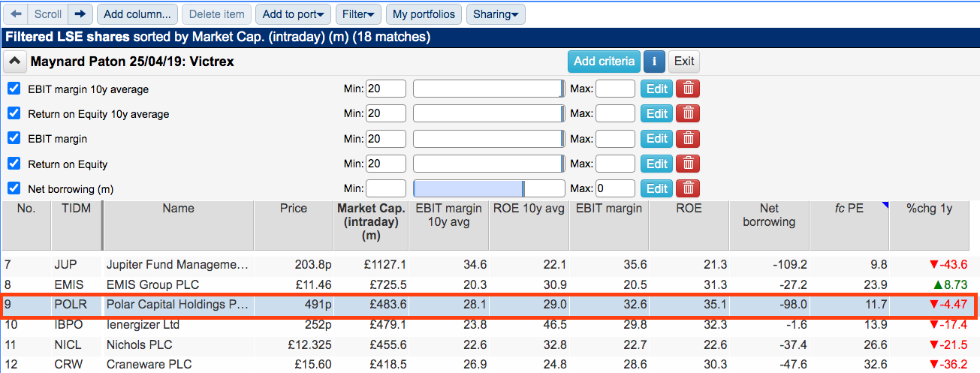Open the Filter dropdown
Viewport: 980px width, 373px height.
coord(357,14)
